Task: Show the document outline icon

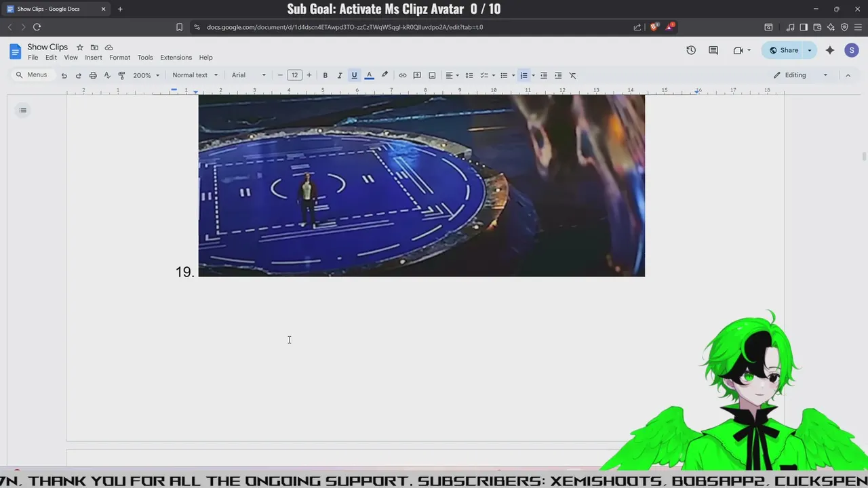Action: pos(22,110)
